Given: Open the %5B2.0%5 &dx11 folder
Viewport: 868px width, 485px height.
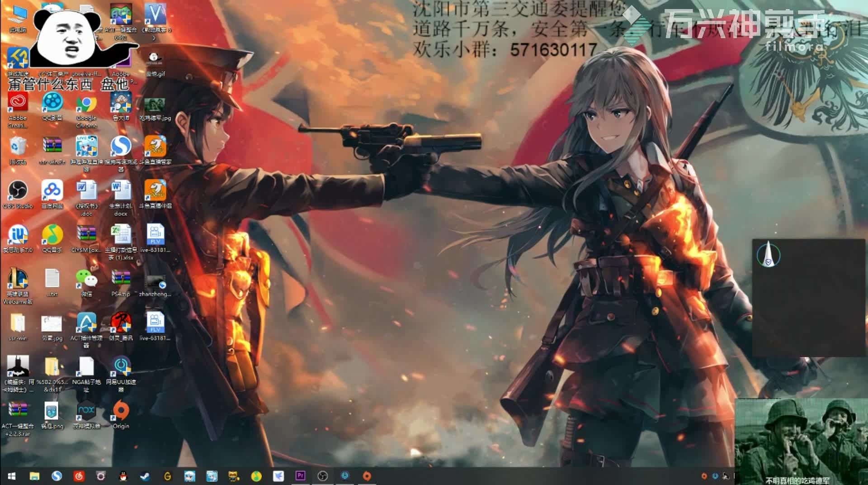Looking at the screenshot, I should tap(52, 374).
